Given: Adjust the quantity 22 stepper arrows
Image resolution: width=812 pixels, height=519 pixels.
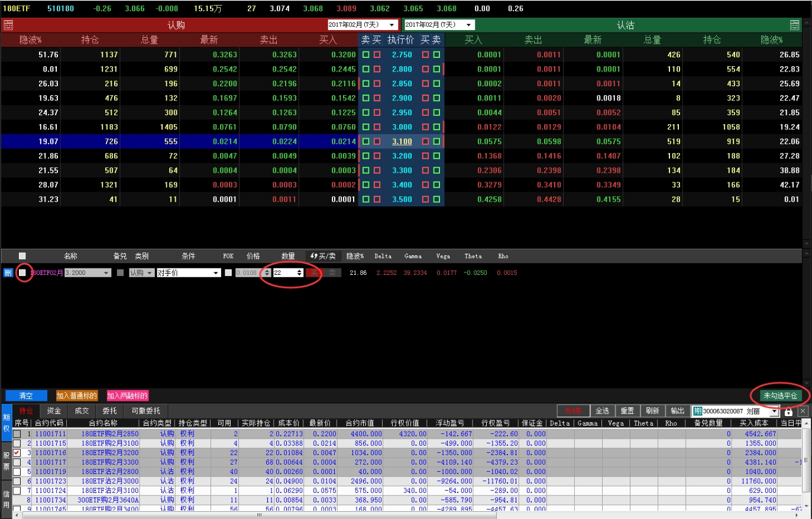Looking at the screenshot, I should [x=300, y=273].
